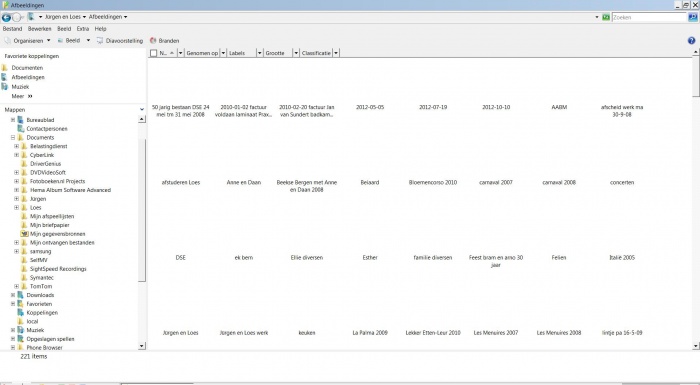The height and width of the screenshot is (385, 700).
Task: Collapse the Documents tree node
Action: pos(13,138)
